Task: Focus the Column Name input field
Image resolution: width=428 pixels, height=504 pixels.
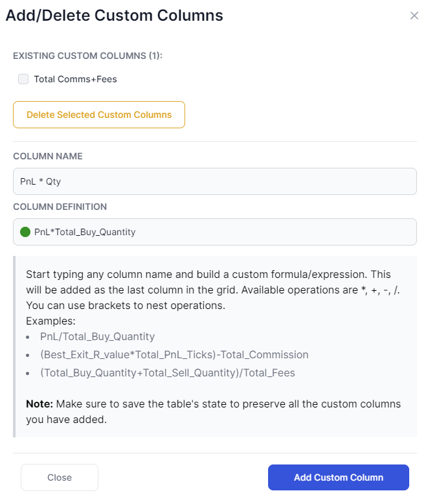Action: [x=214, y=181]
